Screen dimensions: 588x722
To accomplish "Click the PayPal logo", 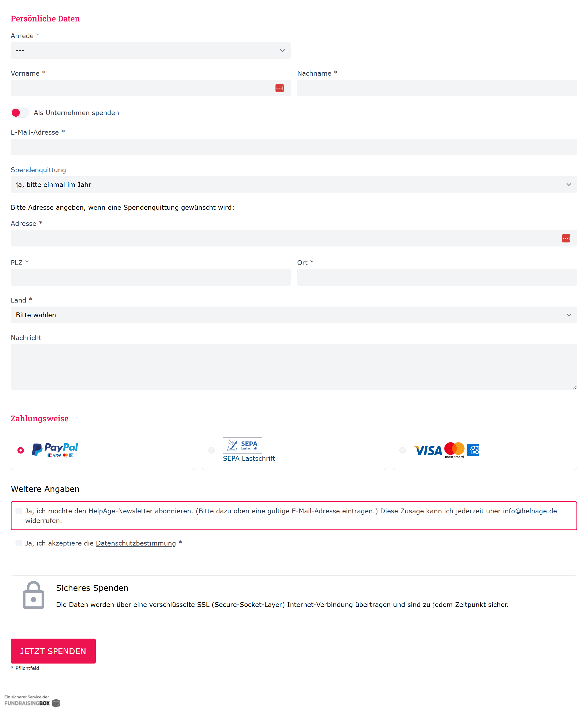I will [x=55, y=450].
